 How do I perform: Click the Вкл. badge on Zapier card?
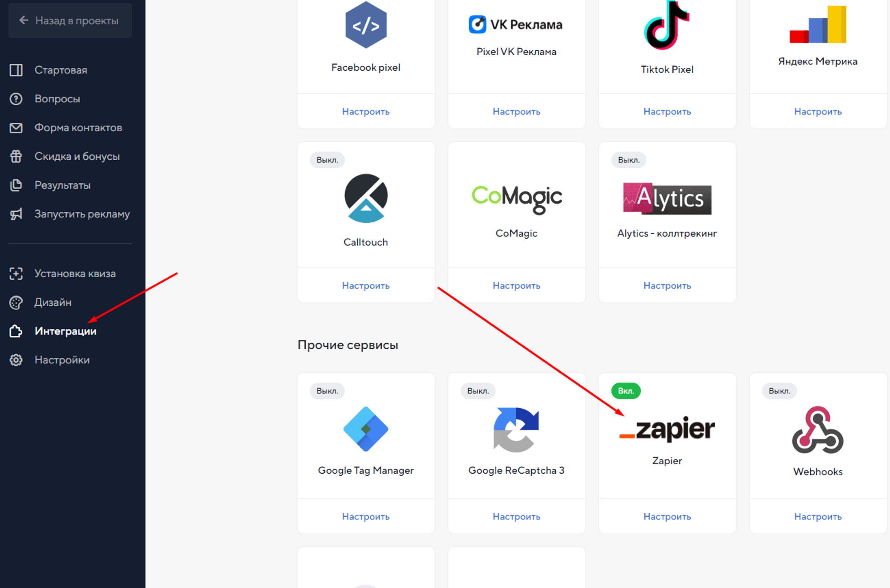626,391
